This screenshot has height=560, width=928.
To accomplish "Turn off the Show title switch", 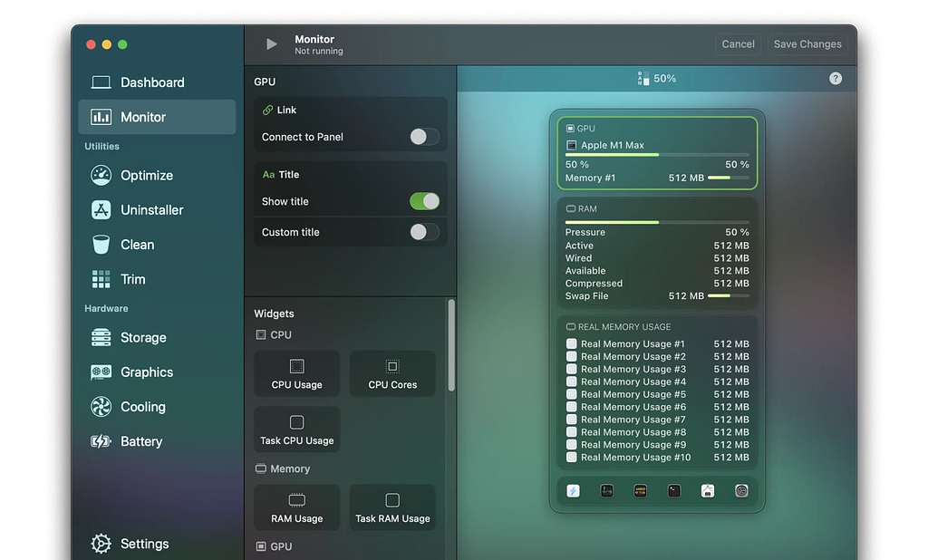I will [424, 201].
